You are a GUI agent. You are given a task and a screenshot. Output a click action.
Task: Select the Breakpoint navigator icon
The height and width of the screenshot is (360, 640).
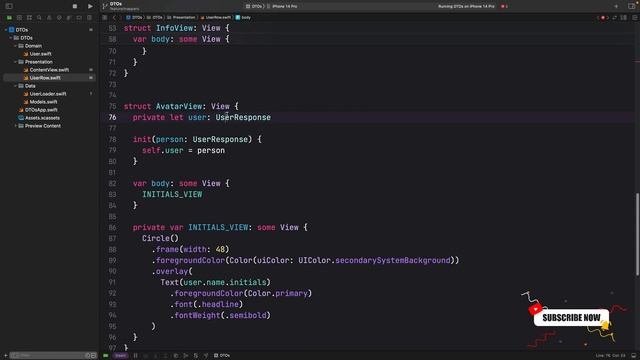pos(79,18)
